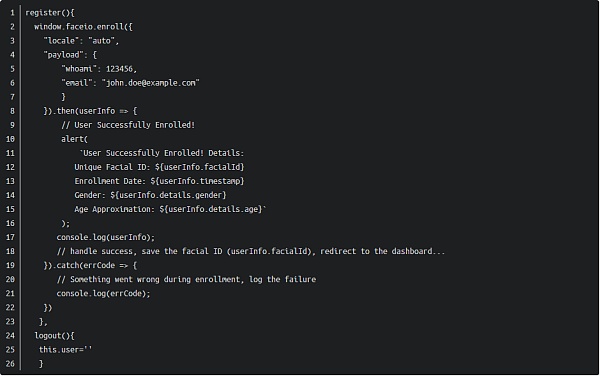
Task: Place cursor on alert( call
Action: (74, 139)
